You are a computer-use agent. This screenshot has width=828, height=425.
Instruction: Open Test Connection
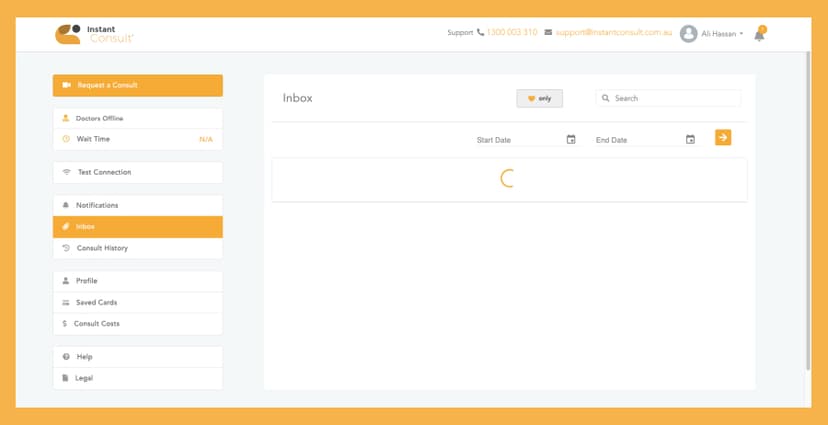[x=138, y=172]
